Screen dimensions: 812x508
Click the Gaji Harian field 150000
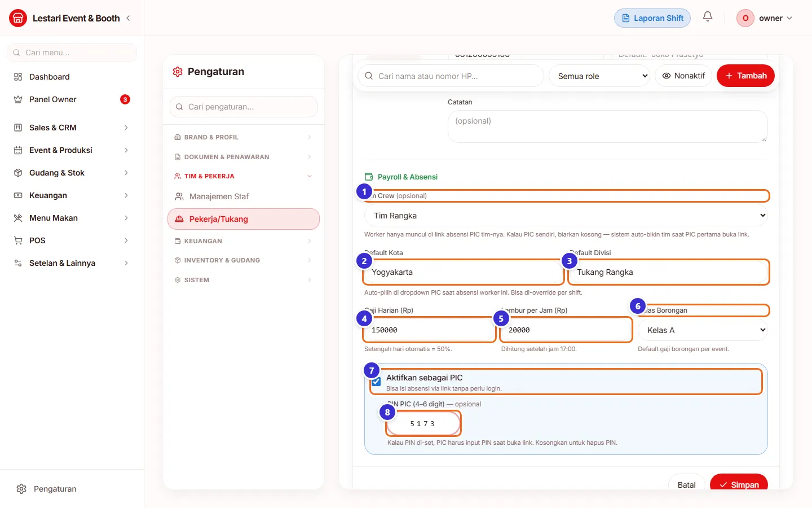click(429, 330)
